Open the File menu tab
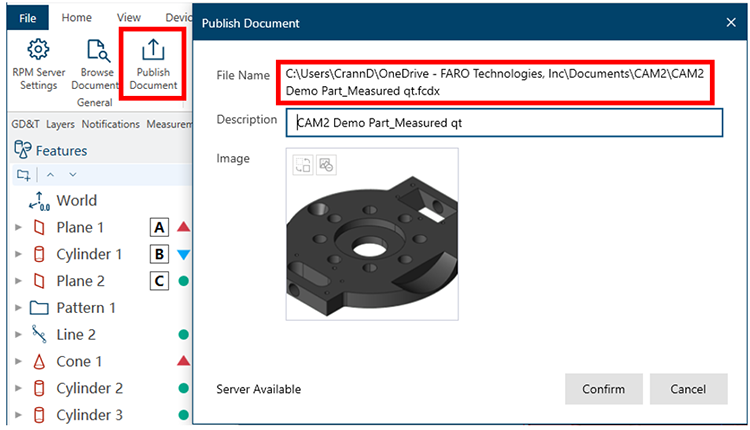The image size is (750, 430). tap(28, 17)
